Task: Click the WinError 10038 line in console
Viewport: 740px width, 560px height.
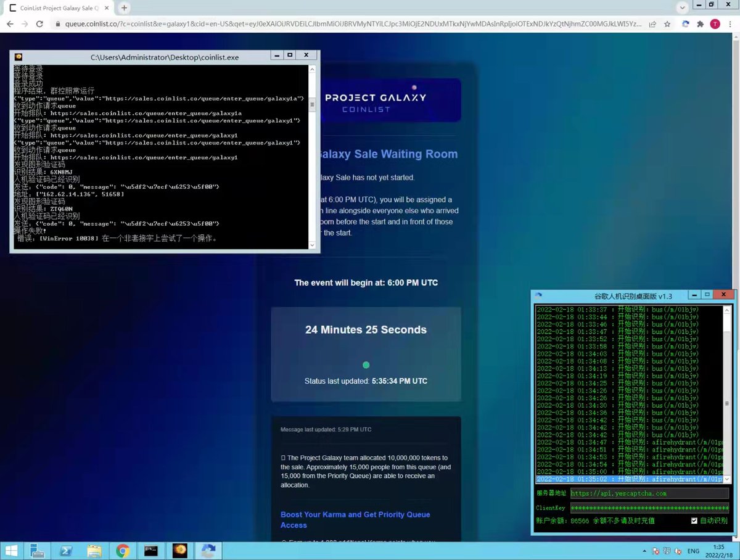Action: click(x=116, y=238)
